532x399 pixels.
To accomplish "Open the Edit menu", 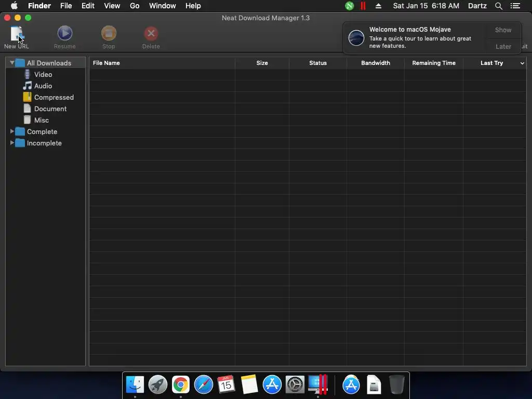I will click(x=88, y=6).
